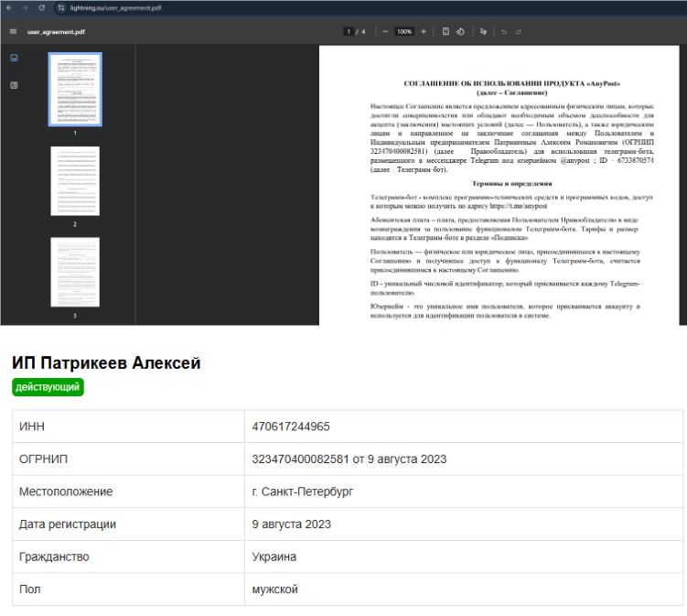Rotate the document counterclockwise

point(460,31)
